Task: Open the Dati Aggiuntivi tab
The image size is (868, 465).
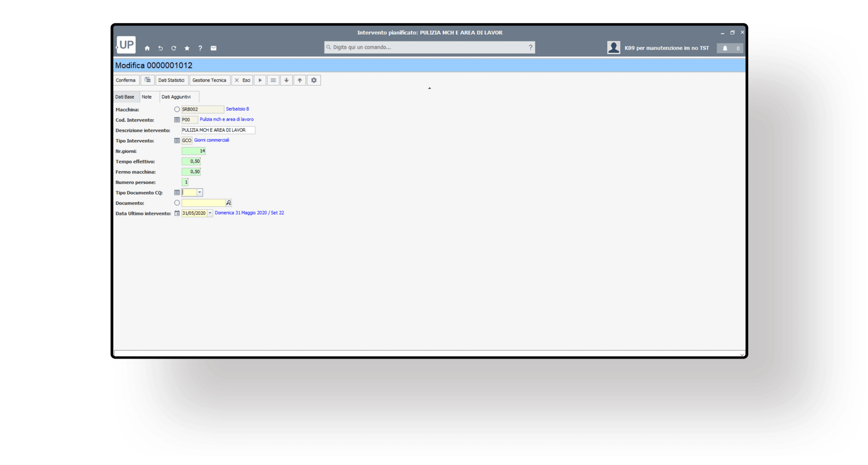Action: coord(176,97)
